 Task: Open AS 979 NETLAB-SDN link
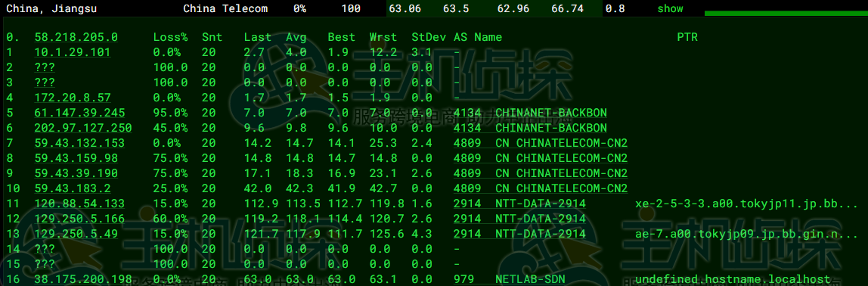[509, 278]
